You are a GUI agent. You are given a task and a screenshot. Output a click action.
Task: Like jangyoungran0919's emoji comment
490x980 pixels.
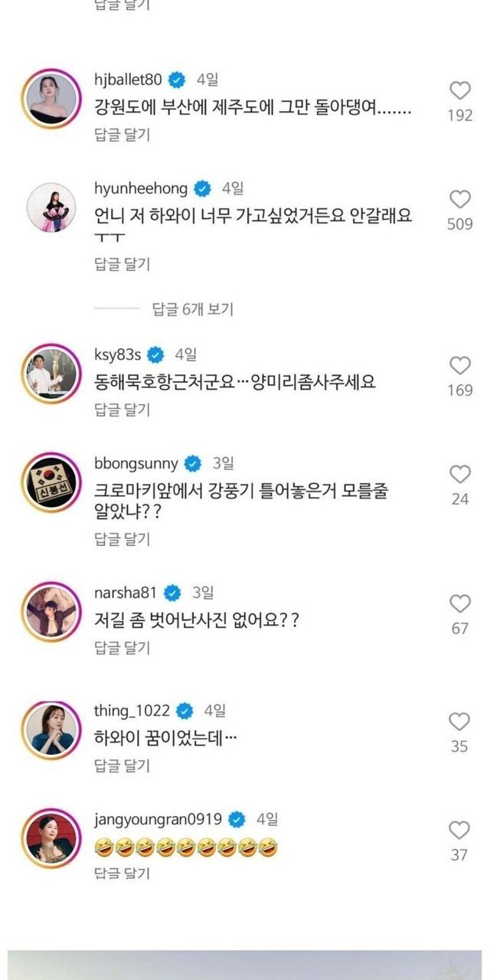[459, 830]
